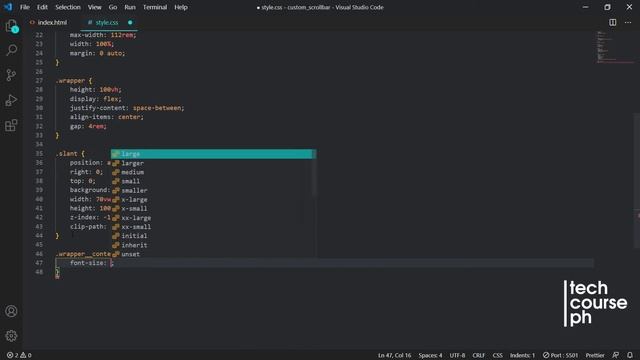The image size is (640, 360).
Task: Open the Go menu
Action: pyautogui.click(x=113, y=7)
